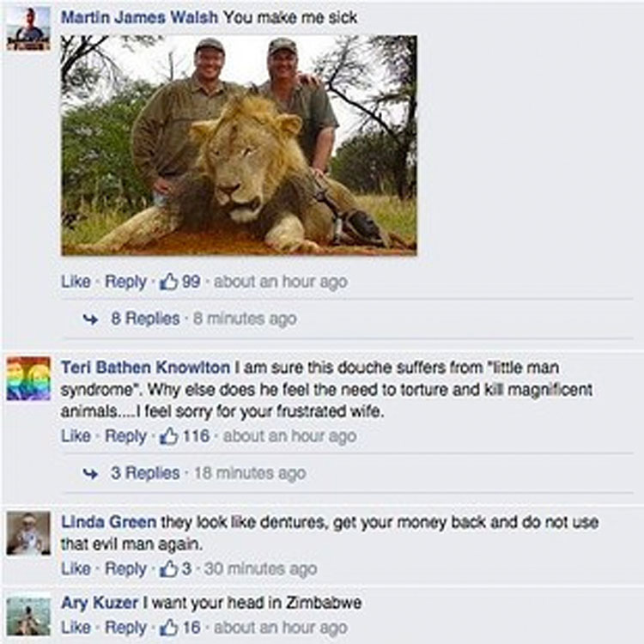Like Linda Green's comment
The height and width of the screenshot is (644, 644).
coord(76,569)
